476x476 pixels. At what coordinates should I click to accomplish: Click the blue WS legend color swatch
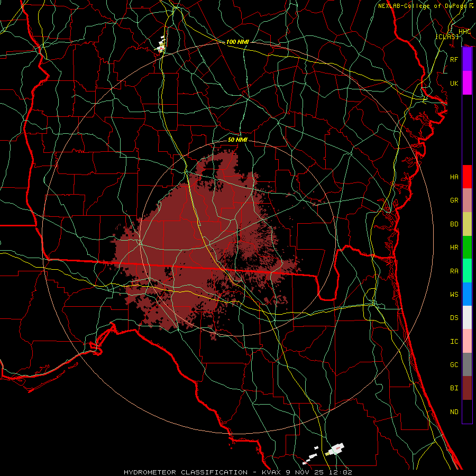(467, 294)
